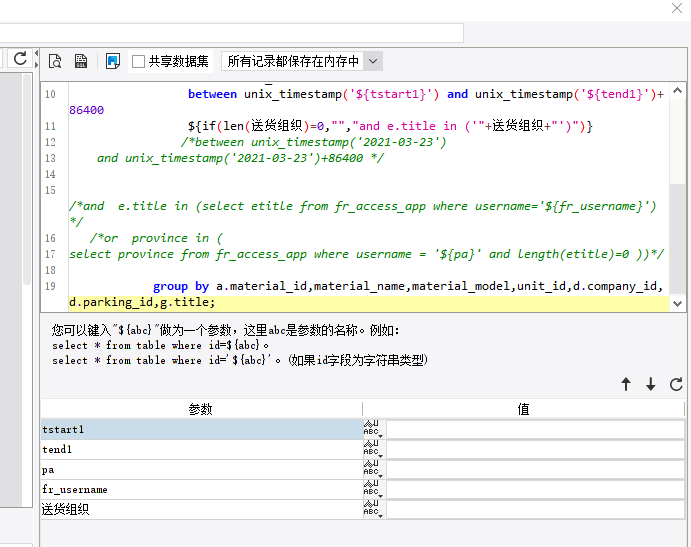Click the blue SQL editor icon in toolbar
This screenshot has height=547, width=691.
click(112, 61)
